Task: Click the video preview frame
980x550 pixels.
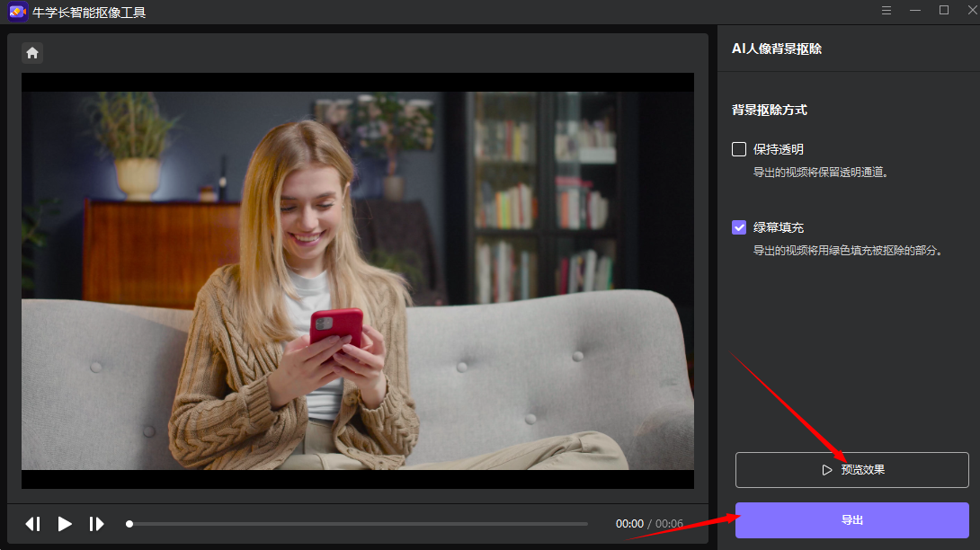Action: tap(358, 280)
